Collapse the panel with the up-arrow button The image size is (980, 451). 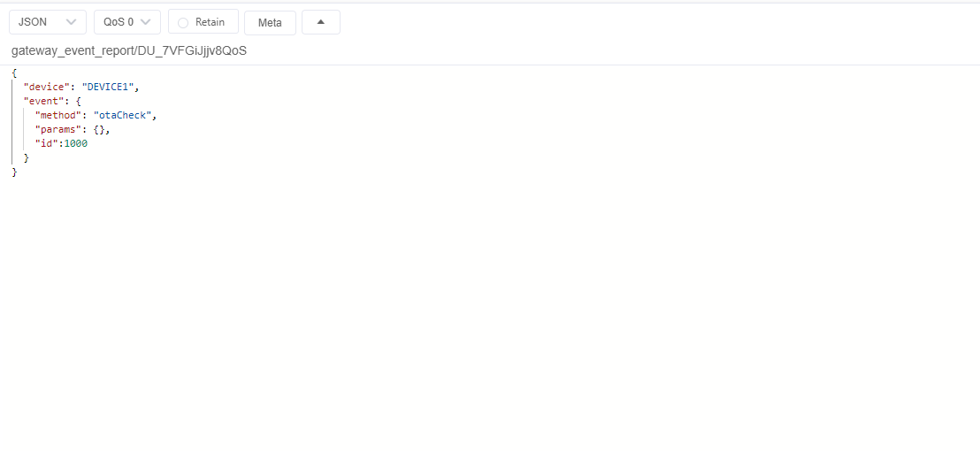click(x=320, y=22)
